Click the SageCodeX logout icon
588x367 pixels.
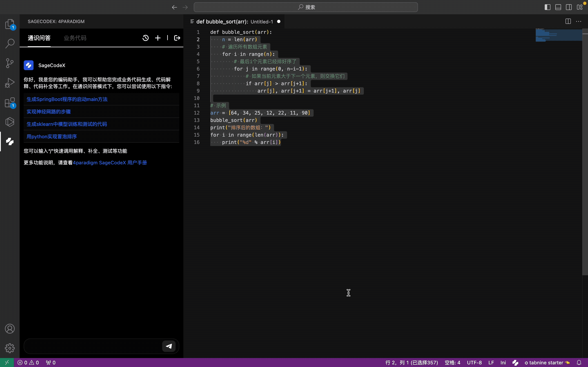click(177, 38)
